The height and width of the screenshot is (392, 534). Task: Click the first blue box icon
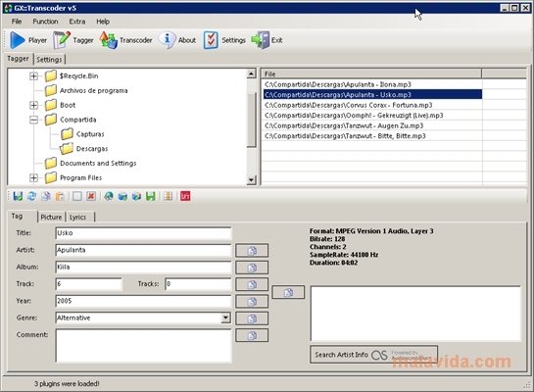(x=122, y=196)
